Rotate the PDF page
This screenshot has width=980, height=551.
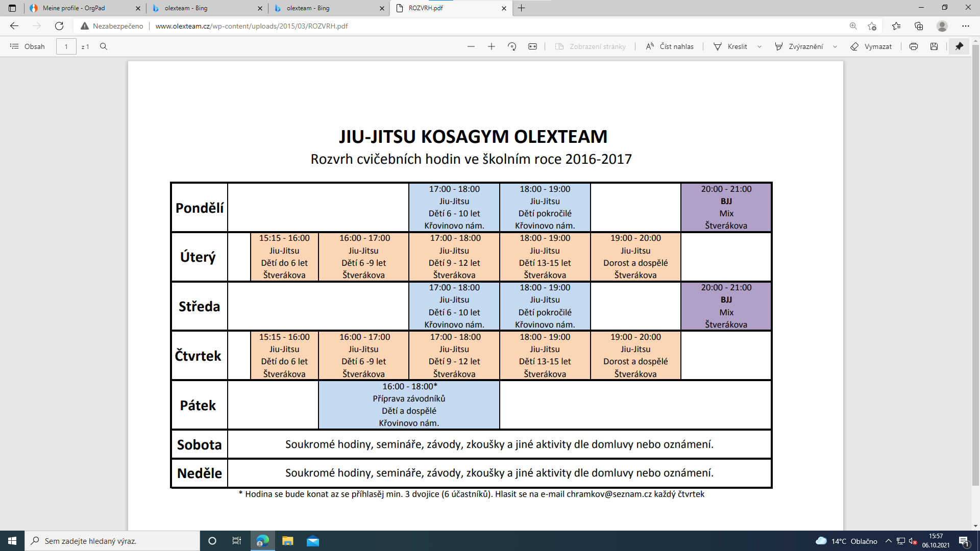pos(512,46)
